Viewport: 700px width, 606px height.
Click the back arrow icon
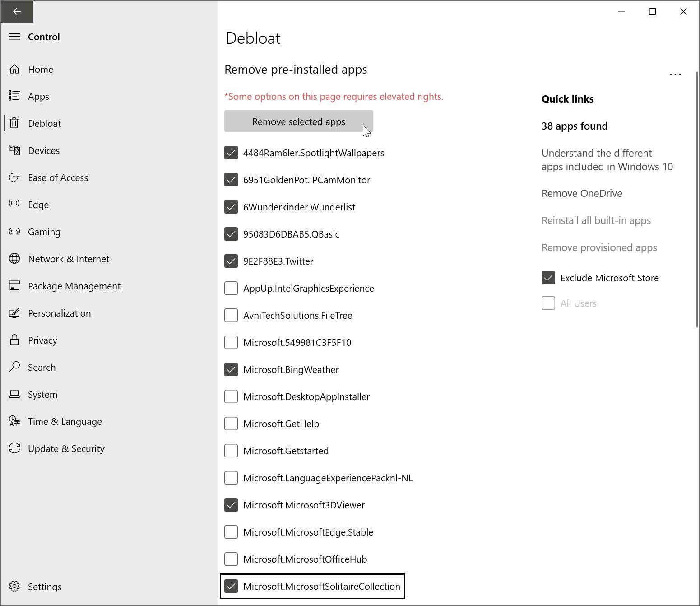[x=17, y=11]
